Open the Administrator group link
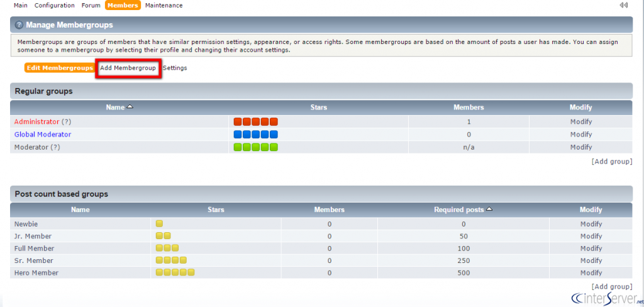 pos(37,121)
